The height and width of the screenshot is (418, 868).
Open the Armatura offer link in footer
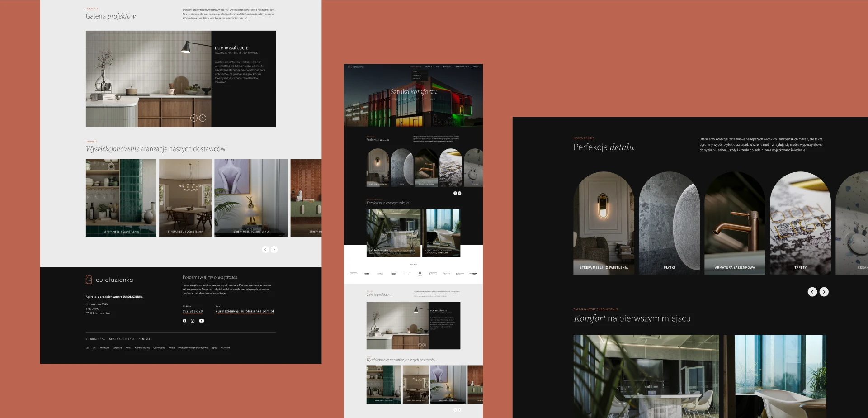(x=104, y=348)
